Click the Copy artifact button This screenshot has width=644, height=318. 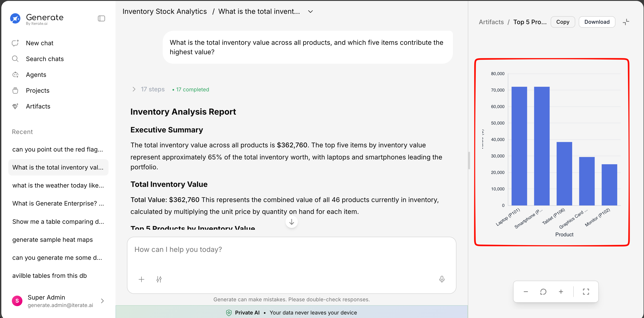pos(563,22)
